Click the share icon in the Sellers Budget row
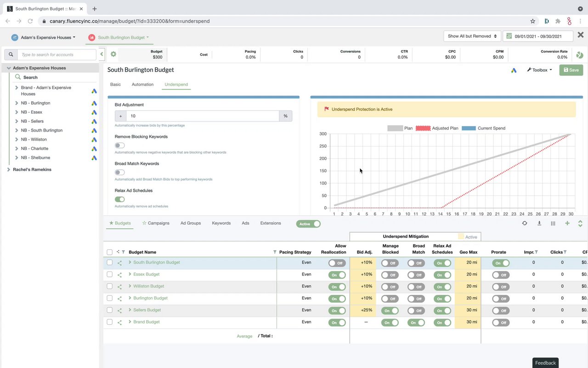Screen dimensions: 588x368 coord(119,311)
